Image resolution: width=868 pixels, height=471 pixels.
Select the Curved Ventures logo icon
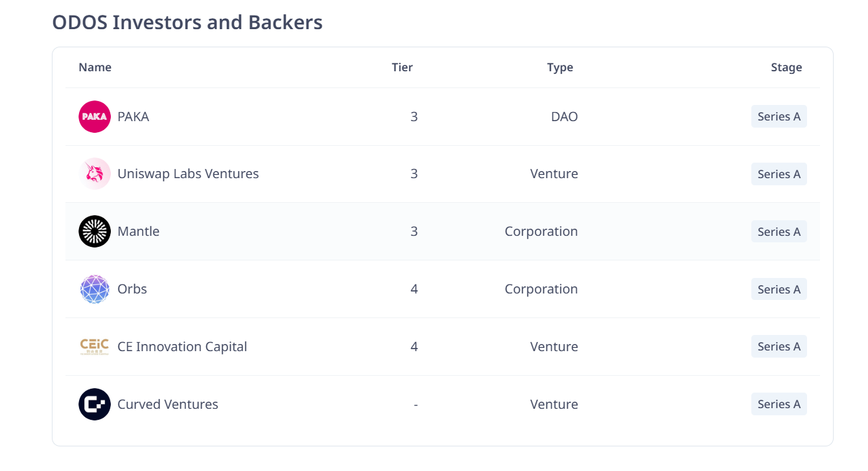point(95,404)
